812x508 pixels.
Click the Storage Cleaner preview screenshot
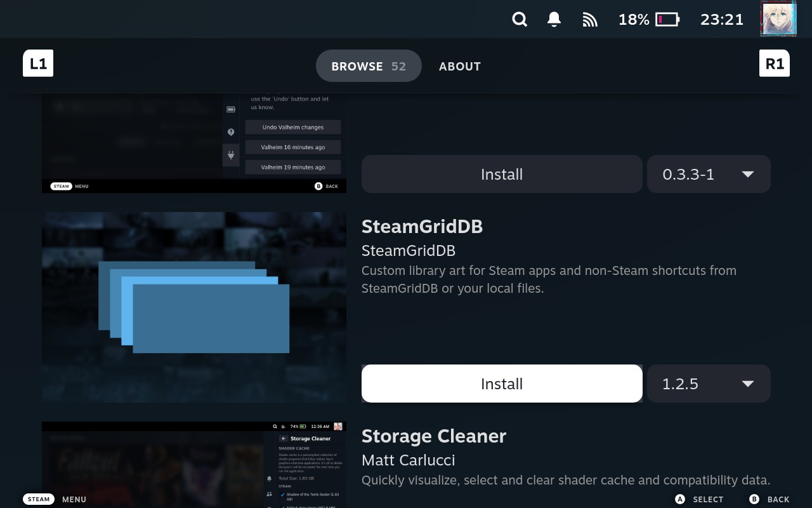(194, 465)
